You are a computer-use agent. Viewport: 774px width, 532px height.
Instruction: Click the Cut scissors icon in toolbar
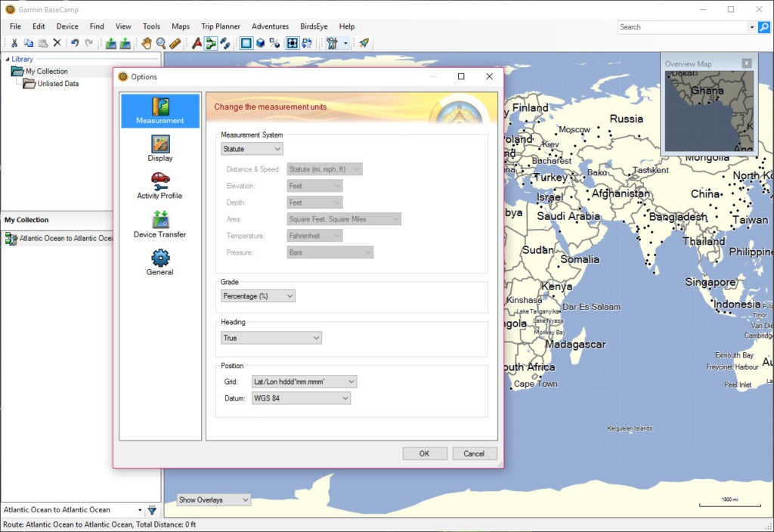point(14,43)
